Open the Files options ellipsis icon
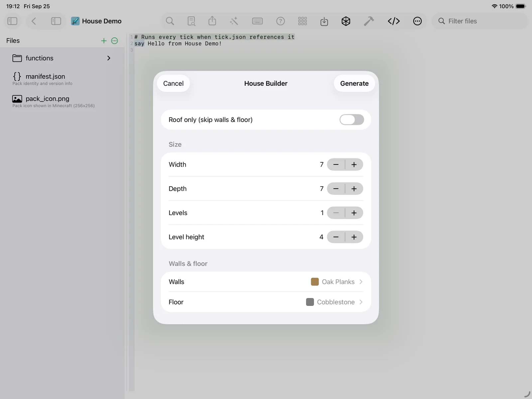 pos(114,41)
